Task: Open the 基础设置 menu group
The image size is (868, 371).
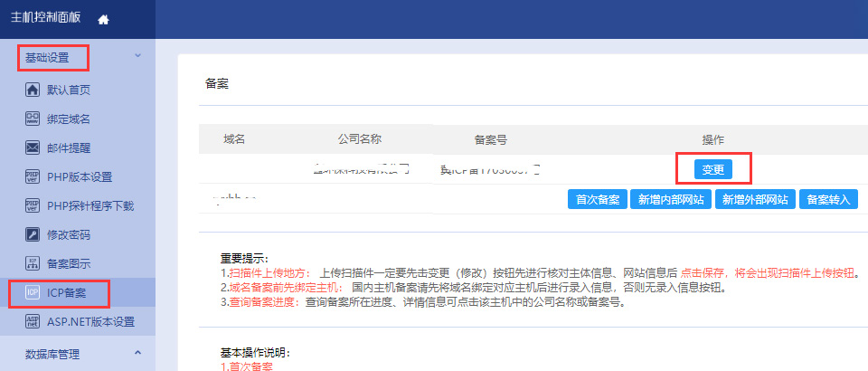Action: pos(47,58)
